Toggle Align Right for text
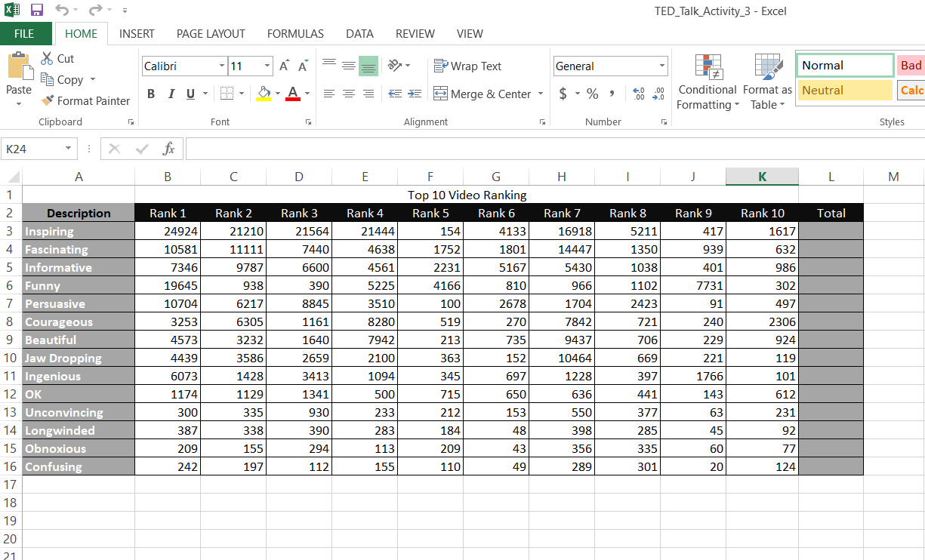The width and height of the screenshot is (925, 560). [x=368, y=94]
